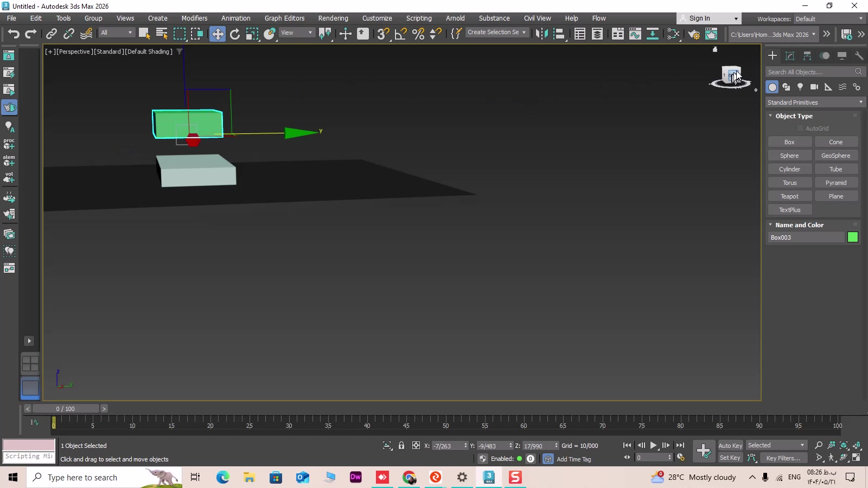
Task: Open Render Setup teapot icon
Action: [x=694, y=34]
